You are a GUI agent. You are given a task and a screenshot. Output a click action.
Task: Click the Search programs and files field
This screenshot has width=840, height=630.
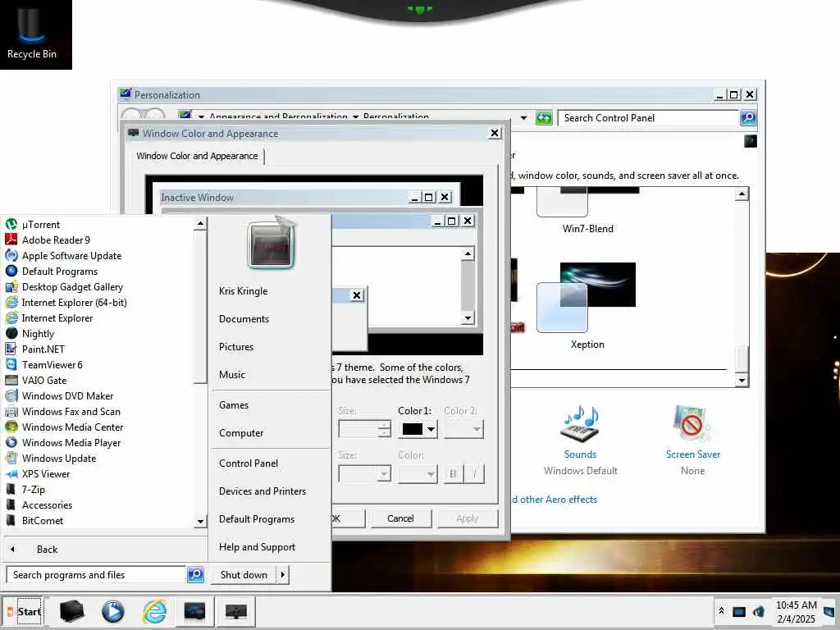97,575
